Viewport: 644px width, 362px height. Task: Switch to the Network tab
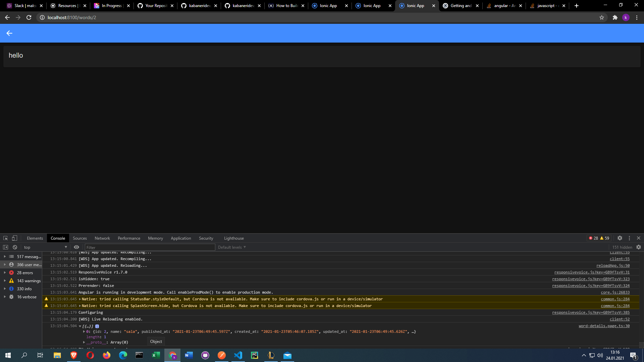(102, 238)
